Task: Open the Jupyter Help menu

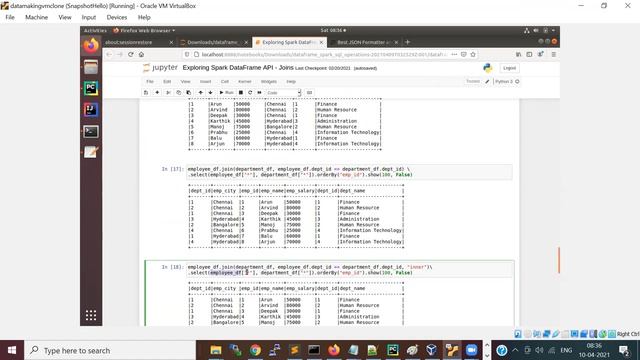Action: pyautogui.click(x=291, y=82)
